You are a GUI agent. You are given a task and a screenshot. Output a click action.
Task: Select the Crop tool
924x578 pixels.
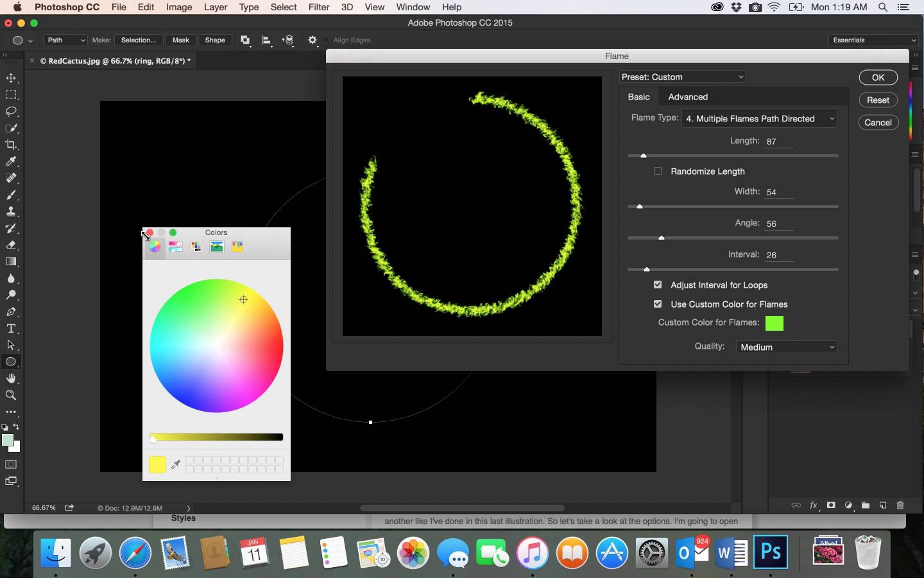[x=11, y=145]
